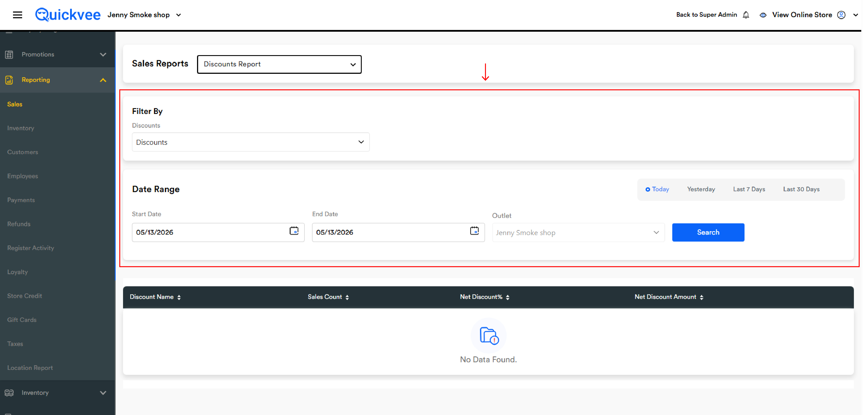
Task: Open the Gift Cards menu item
Action: 22,319
